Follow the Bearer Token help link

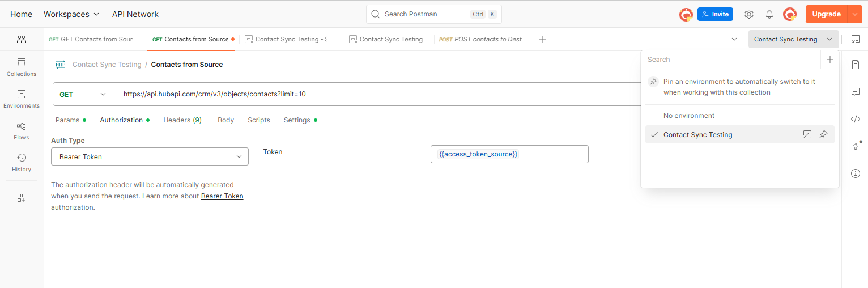(222, 196)
